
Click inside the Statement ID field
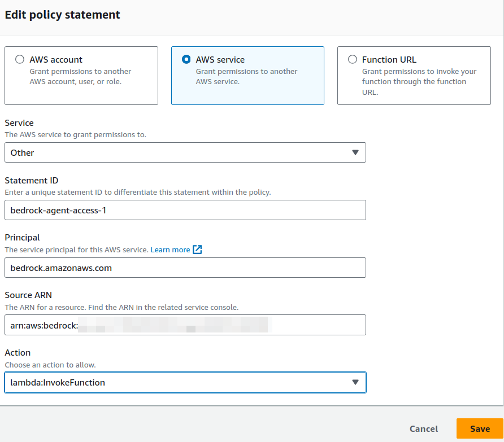185,210
